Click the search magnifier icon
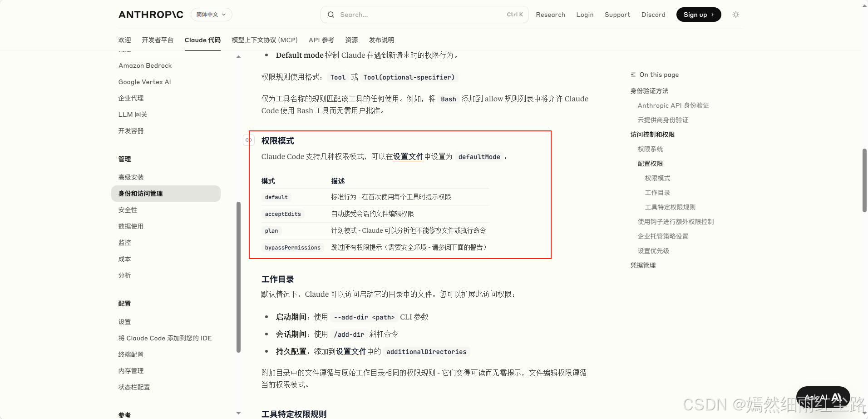Viewport: 868px width, 419px height. pyautogui.click(x=331, y=15)
